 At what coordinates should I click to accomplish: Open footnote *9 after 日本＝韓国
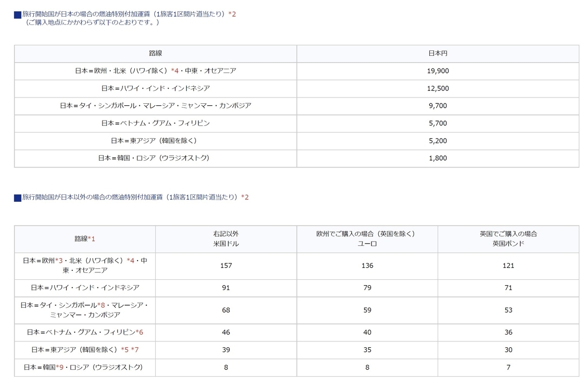(59, 367)
